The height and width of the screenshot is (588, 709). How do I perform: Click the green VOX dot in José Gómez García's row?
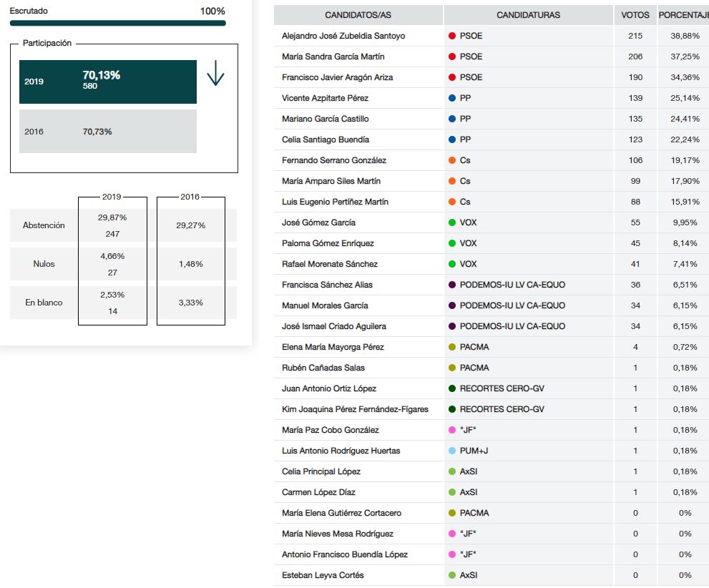(451, 222)
